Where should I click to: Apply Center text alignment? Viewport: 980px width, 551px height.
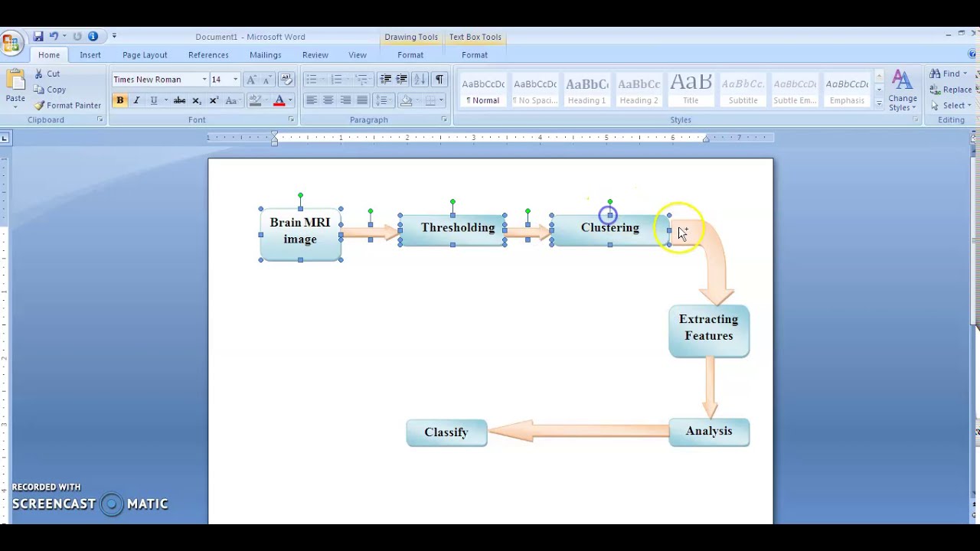(328, 100)
